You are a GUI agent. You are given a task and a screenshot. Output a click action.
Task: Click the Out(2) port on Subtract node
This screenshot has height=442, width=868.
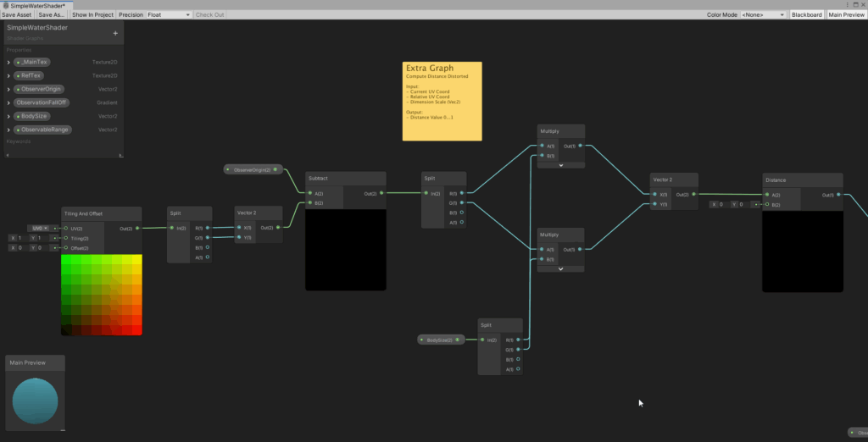coord(381,193)
